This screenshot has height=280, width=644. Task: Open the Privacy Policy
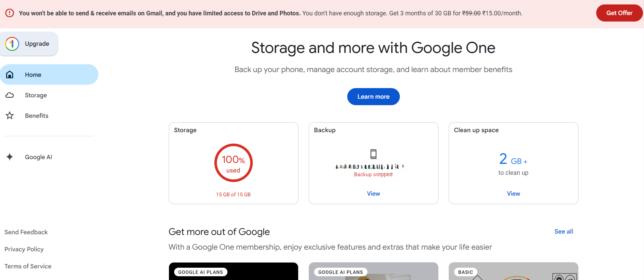point(24,249)
